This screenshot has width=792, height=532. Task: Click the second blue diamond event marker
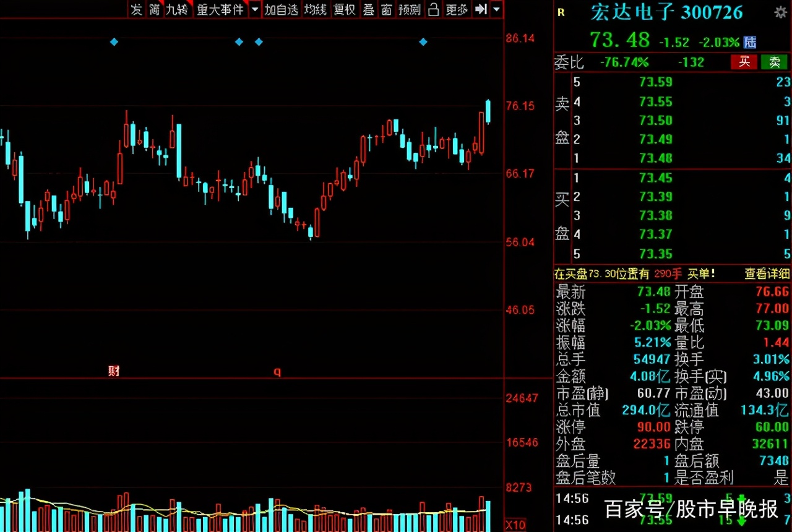point(239,42)
